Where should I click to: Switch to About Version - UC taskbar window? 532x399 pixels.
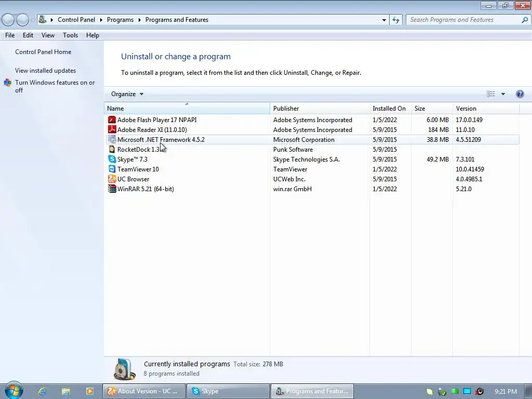144,391
